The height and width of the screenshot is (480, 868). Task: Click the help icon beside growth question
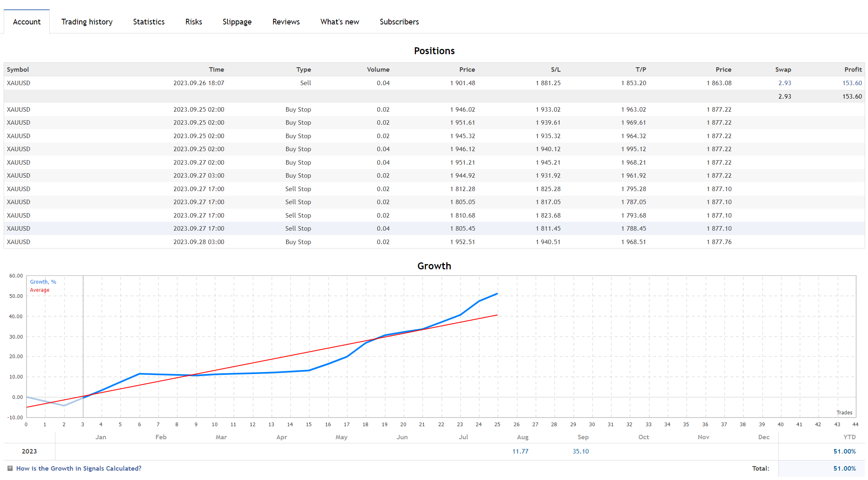(10, 469)
